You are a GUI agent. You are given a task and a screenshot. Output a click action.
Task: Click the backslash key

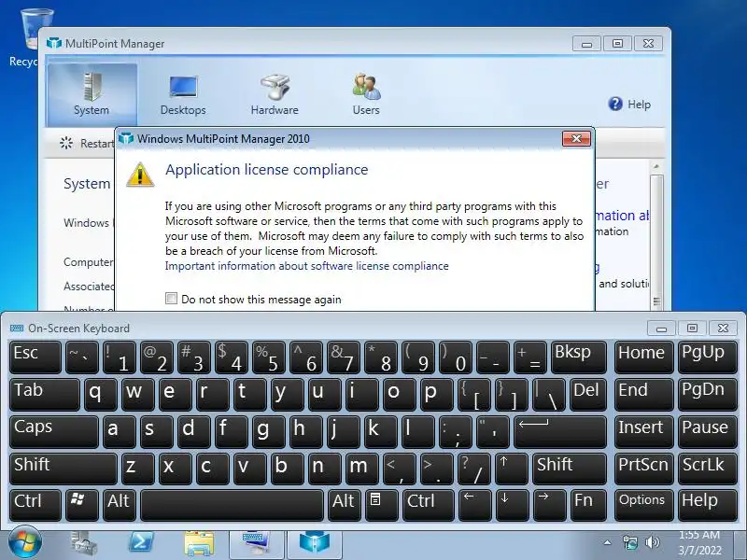coord(549,394)
